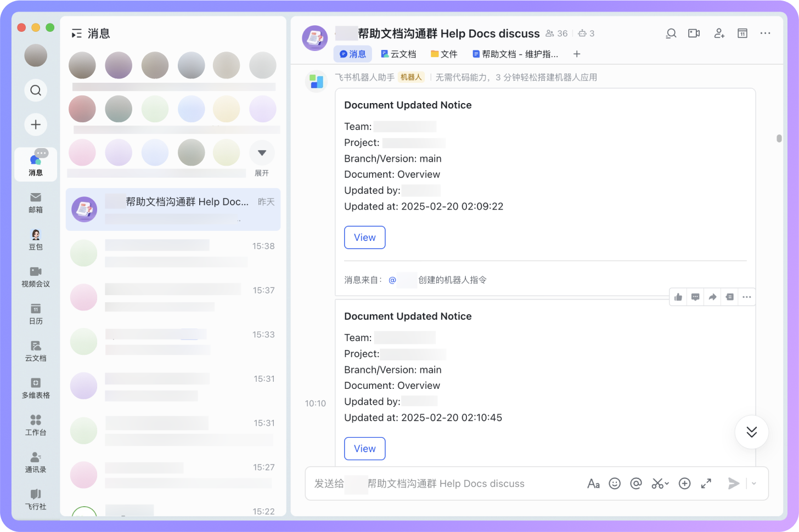The width and height of the screenshot is (799, 532).
Task: Open the group chat avatar in header
Action: tap(315, 38)
